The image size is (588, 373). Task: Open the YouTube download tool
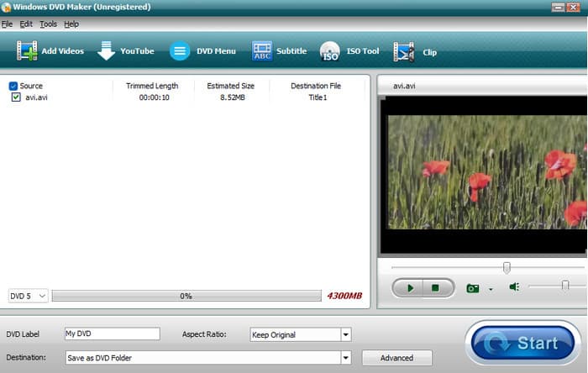106,51
